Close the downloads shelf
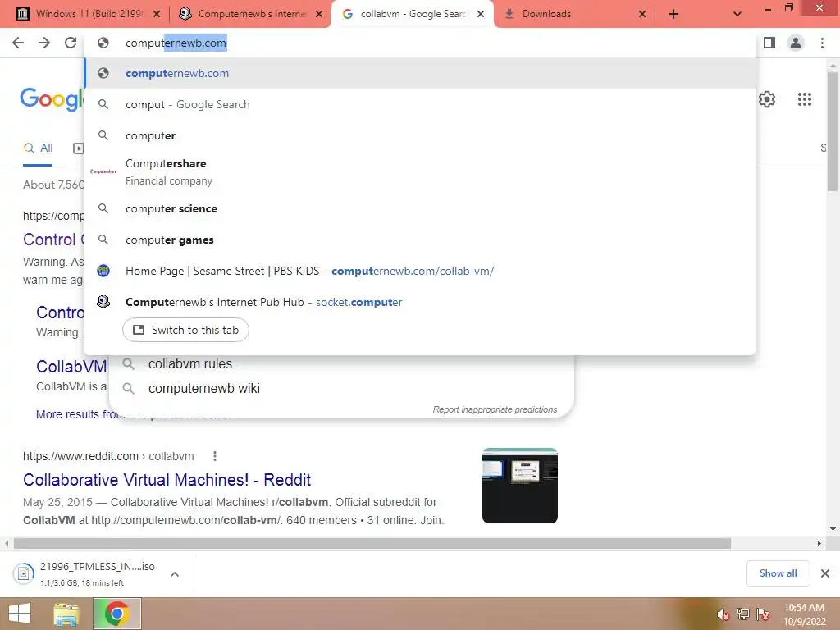The width and height of the screenshot is (840, 630). tap(825, 573)
